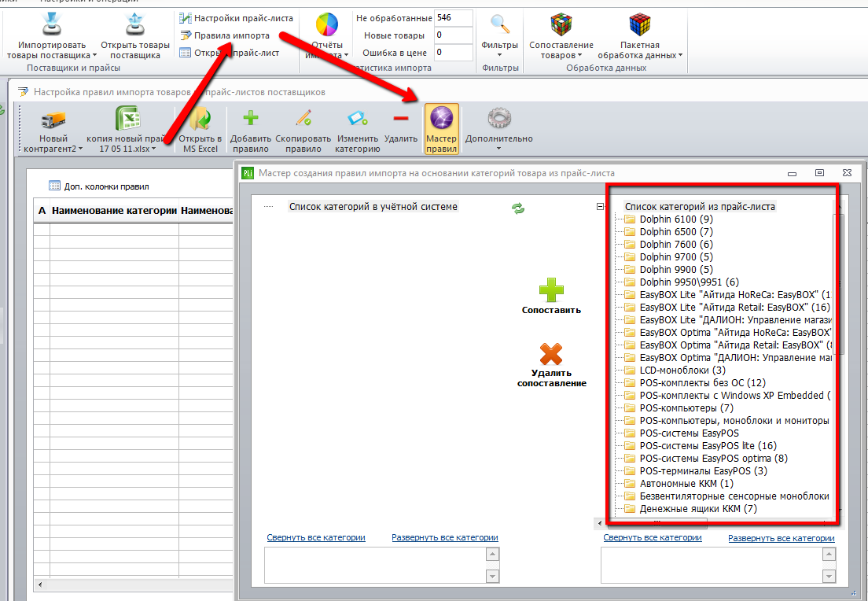868x601 pixels.
Task: Click left Развернуть все категории link
Action: (x=445, y=537)
